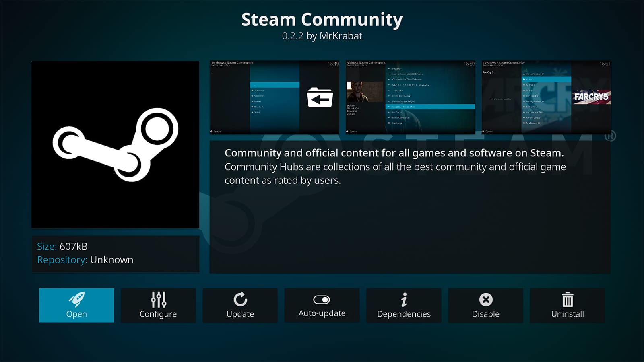Toggle the Auto-update switch
This screenshot has height=362, width=644.
(322, 300)
